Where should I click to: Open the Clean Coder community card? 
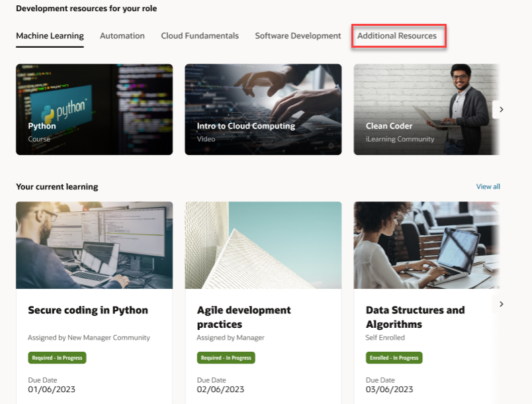point(427,109)
